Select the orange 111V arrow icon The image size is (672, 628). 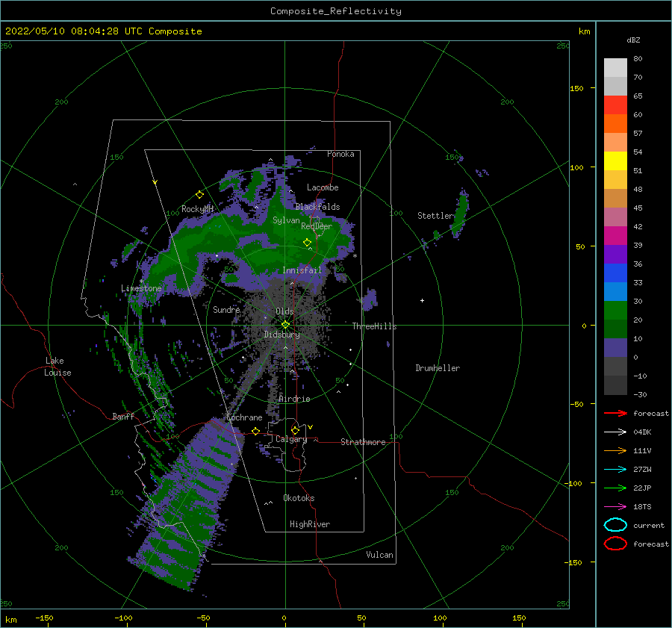(x=615, y=450)
